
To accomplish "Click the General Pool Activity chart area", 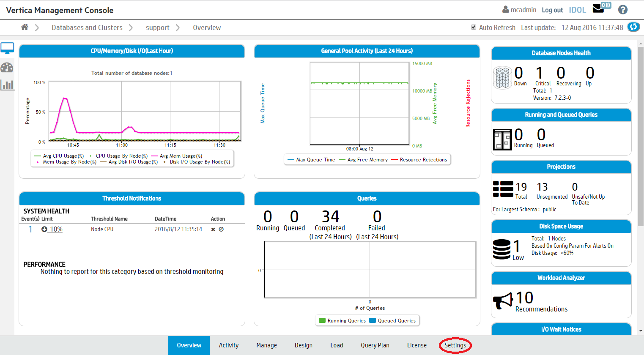I will (359, 103).
